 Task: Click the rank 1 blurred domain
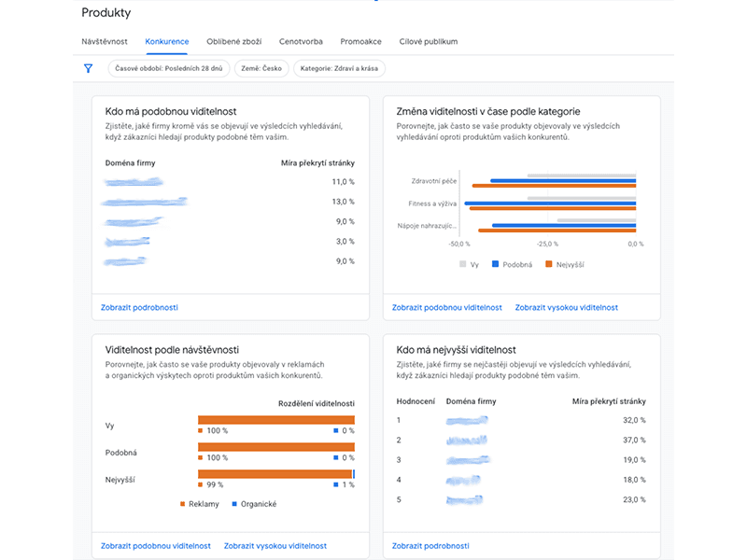(467, 421)
